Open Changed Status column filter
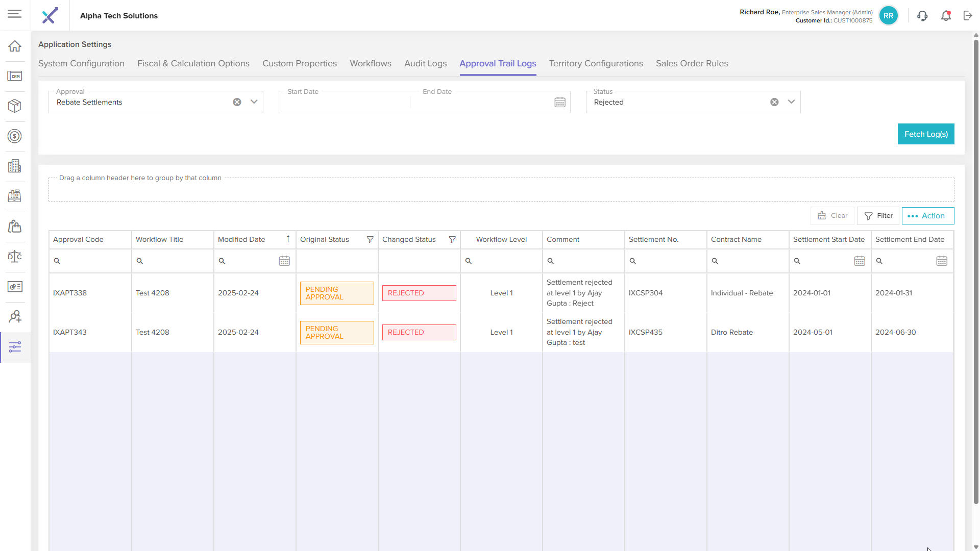The height and width of the screenshot is (551, 980). (x=452, y=240)
